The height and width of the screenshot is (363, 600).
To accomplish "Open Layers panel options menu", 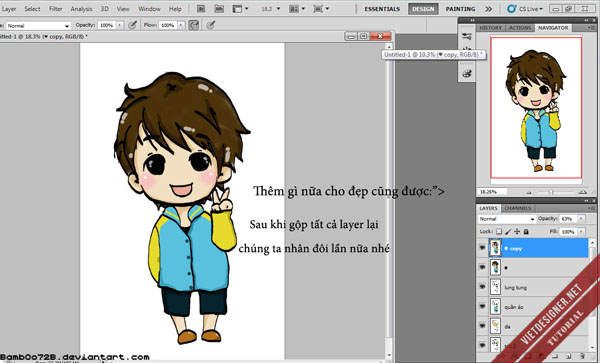I will coord(591,208).
